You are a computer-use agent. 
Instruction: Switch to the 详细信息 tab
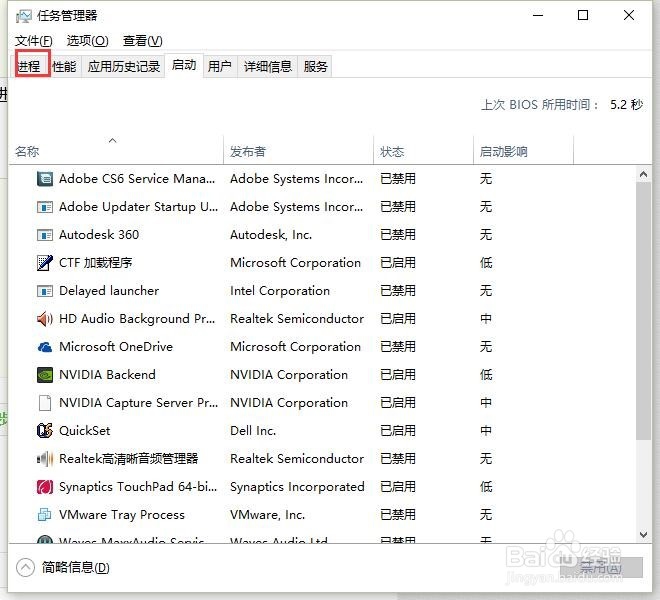(268, 66)
